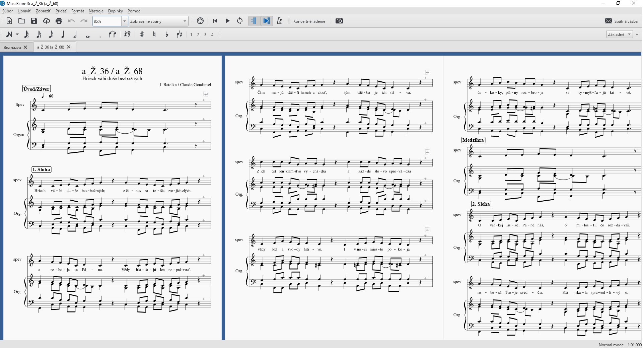Select the 1. Sloha rehearsal mark
The image size is (644, 348).
click(42, 169)
